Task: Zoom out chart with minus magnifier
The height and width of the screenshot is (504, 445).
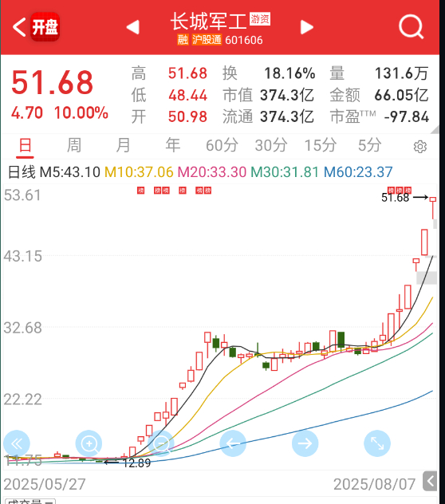Action: tap(161, 443)
